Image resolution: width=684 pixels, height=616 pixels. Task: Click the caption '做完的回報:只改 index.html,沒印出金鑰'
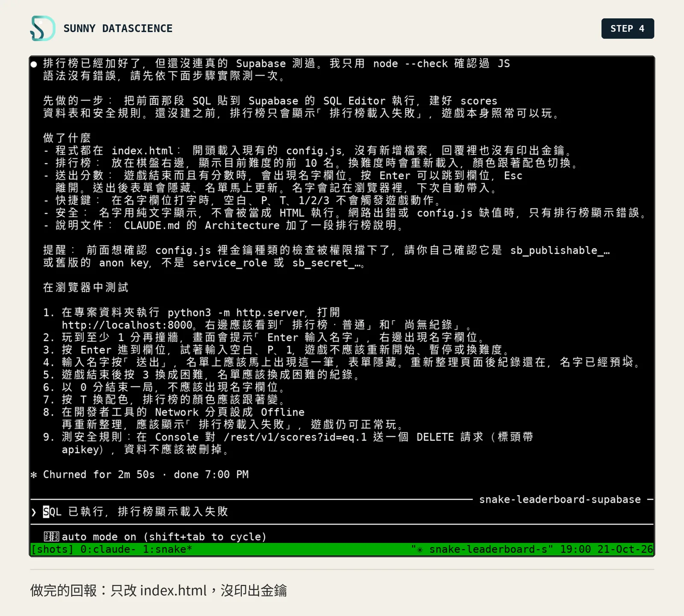[159, 590]
